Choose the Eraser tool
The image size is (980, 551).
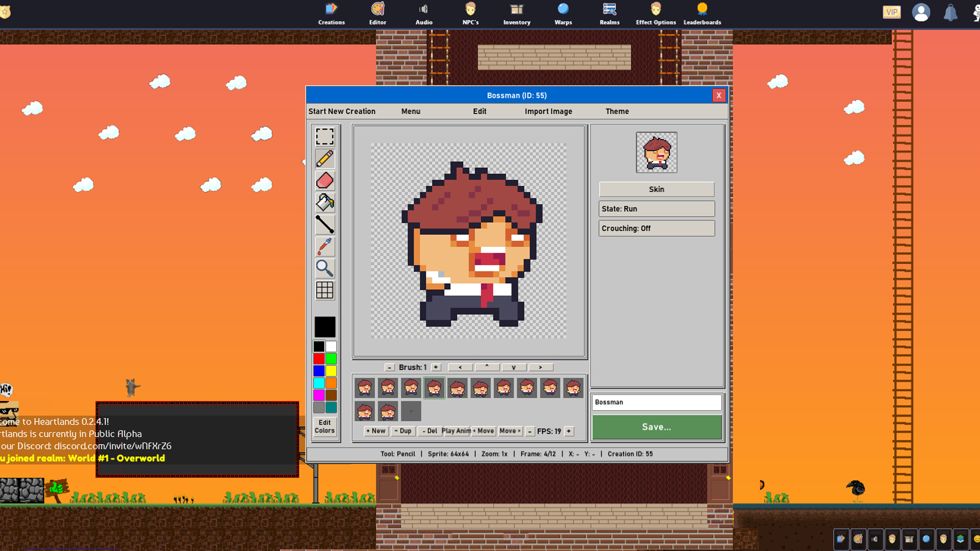point(325,181)
